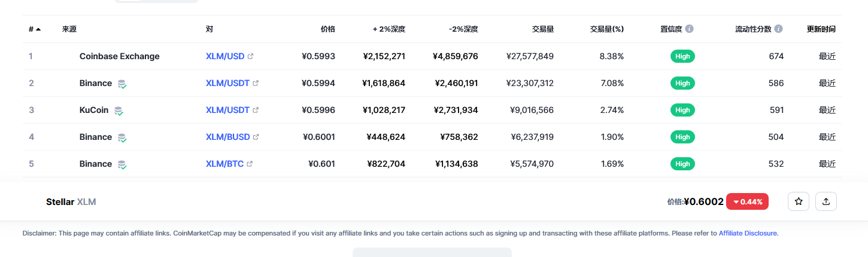Select Coinbase Exchange source name
This screenshot has width=868, height=257.
click(120, 56)
